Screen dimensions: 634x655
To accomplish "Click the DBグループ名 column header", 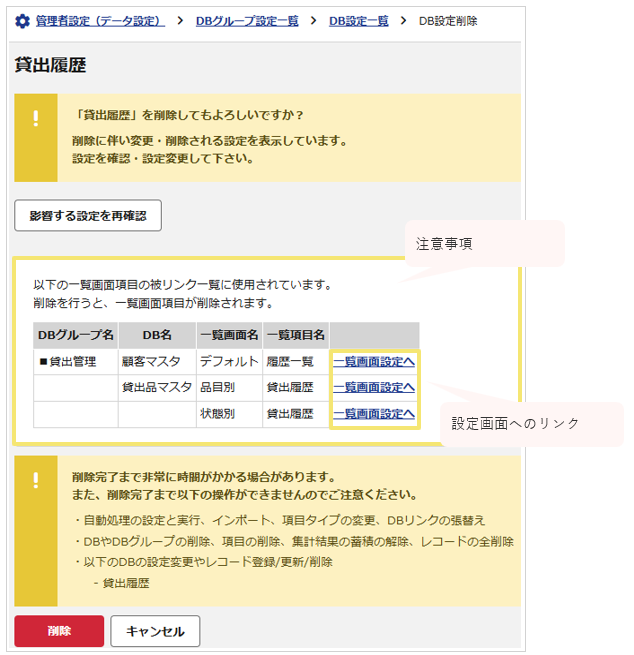I will [76, 335].
